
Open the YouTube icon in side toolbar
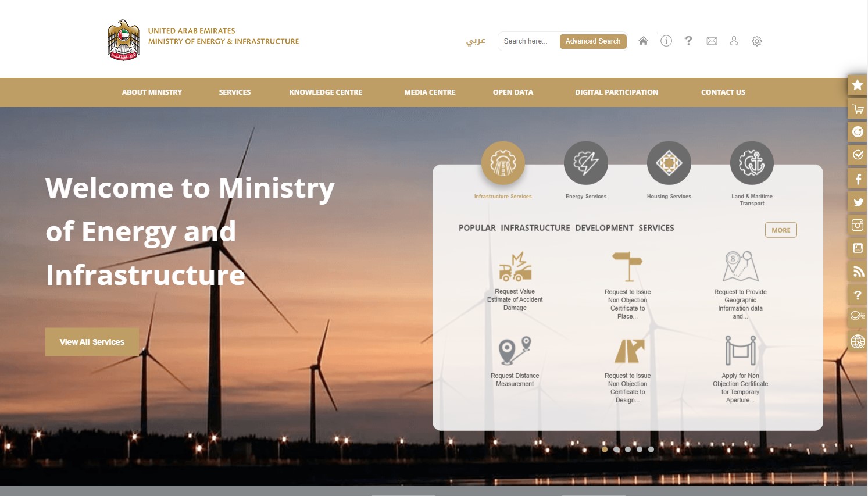(858, 248)
